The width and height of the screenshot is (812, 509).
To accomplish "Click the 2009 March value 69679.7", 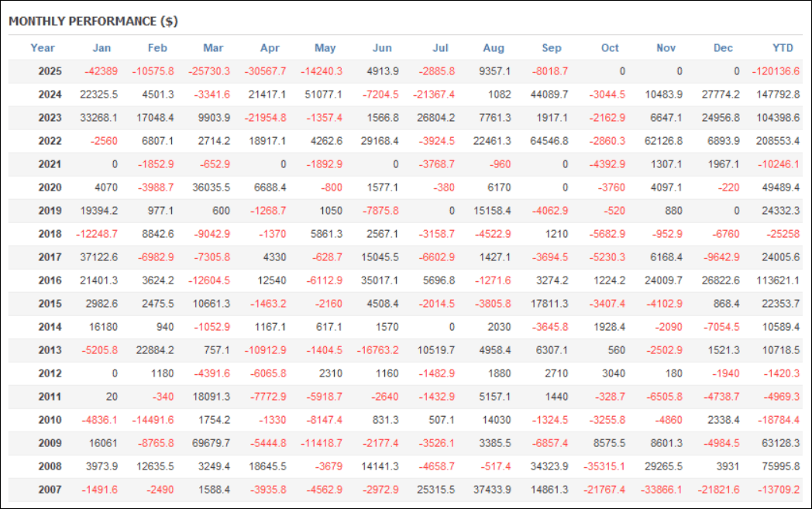I will point(211,443).
